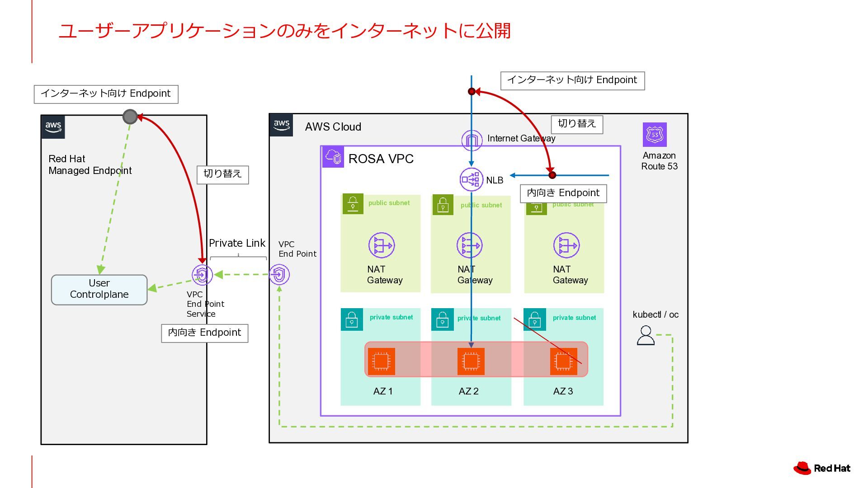Click the Amazon Route 53 icon
This screenshot has width=868, height=488.
click(655, 135)
